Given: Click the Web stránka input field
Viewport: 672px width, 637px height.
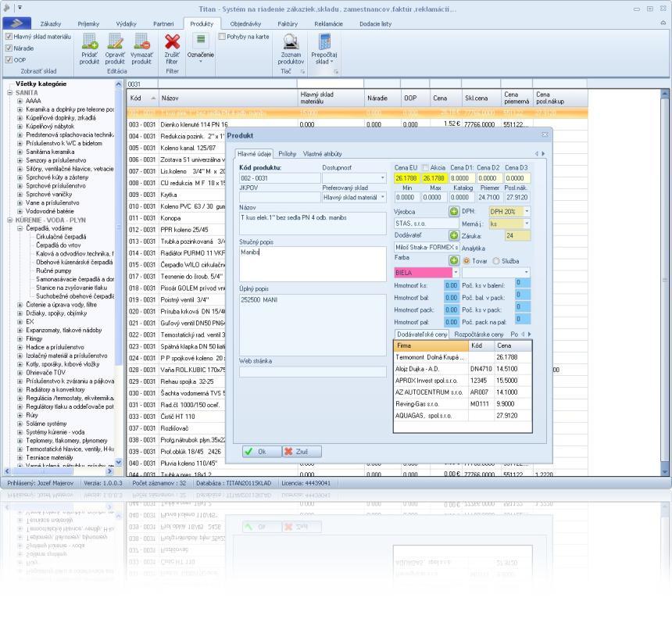Looking at the screenshot, I should [x=313, y=372].
